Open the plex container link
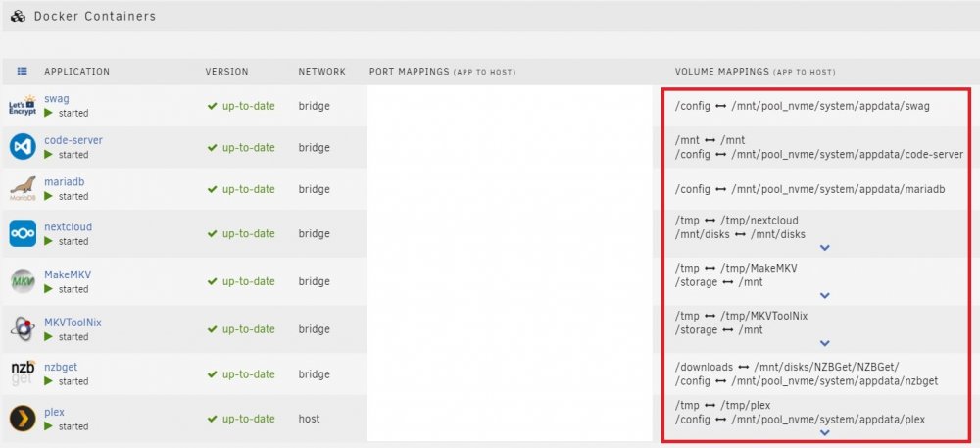980x448 pixels. 54,412
